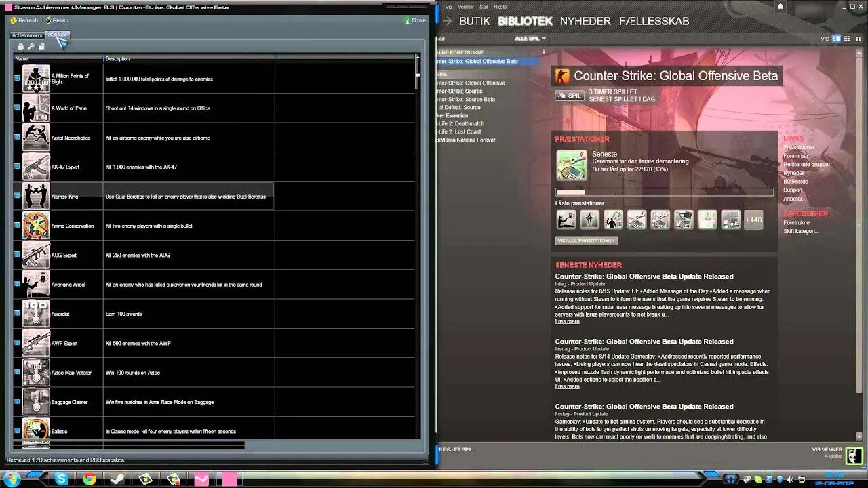This screenshot has height=488, width=868.
Task: Click the Avenging Angel achievement icon
Action: pos(36,285)
